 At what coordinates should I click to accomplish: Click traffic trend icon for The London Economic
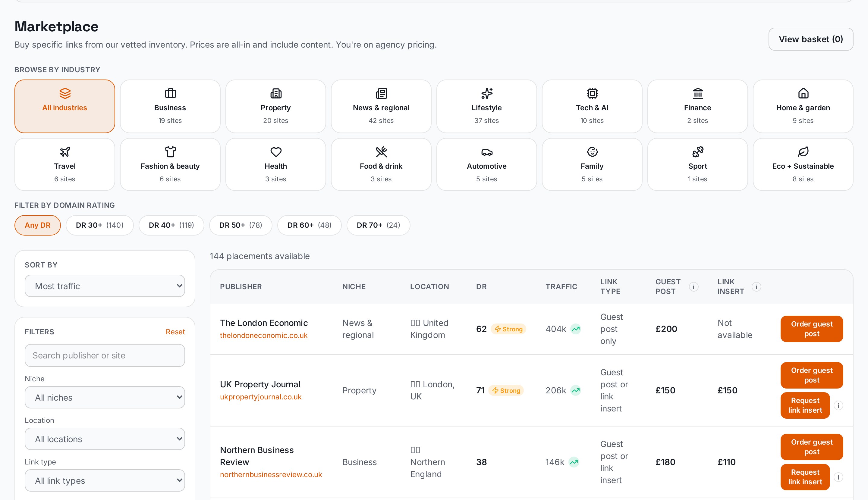pos(576,329)
